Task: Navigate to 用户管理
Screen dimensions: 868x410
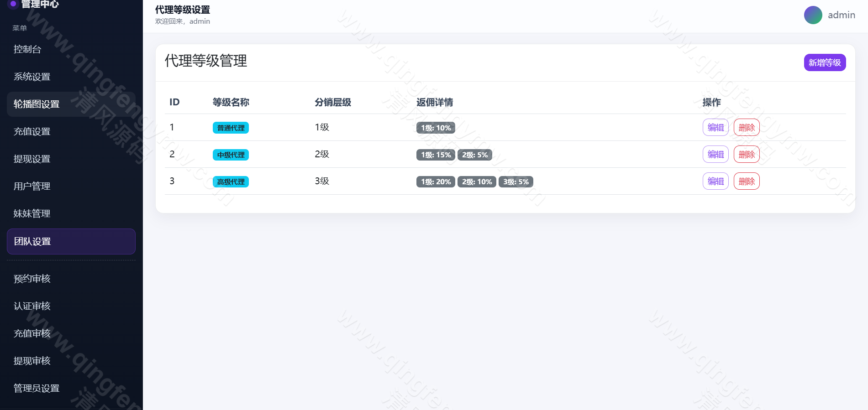Action: 71,186
